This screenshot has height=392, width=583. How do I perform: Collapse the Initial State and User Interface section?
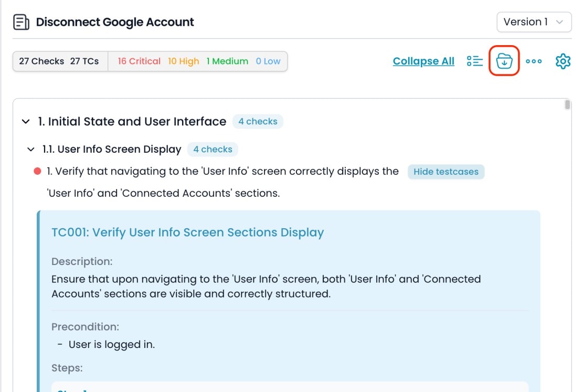coord(25,122)
